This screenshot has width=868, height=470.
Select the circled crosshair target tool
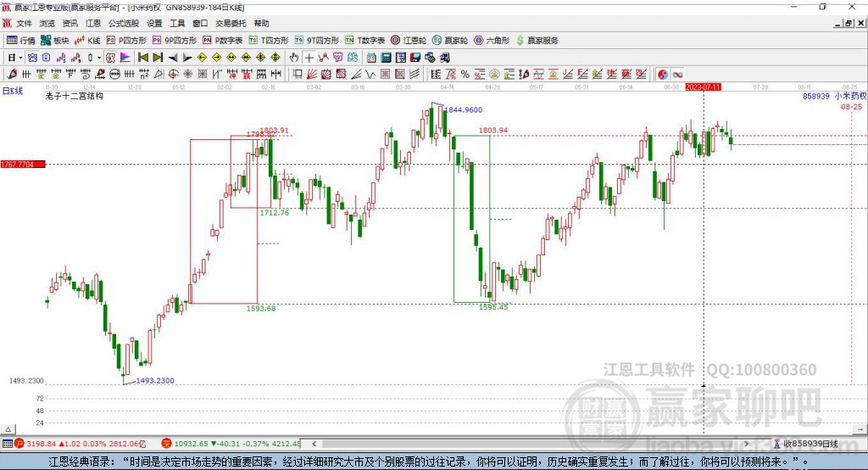173,75
